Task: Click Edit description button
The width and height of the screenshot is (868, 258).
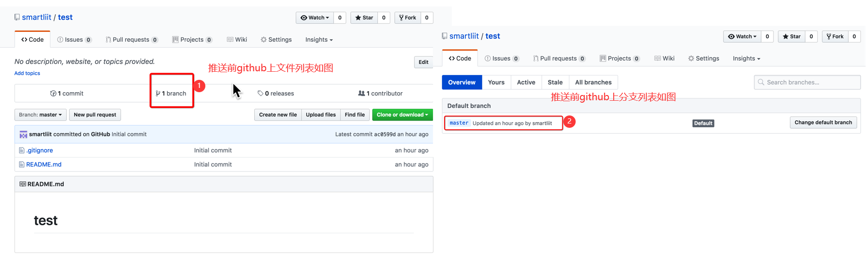Action: click(423, 62)
